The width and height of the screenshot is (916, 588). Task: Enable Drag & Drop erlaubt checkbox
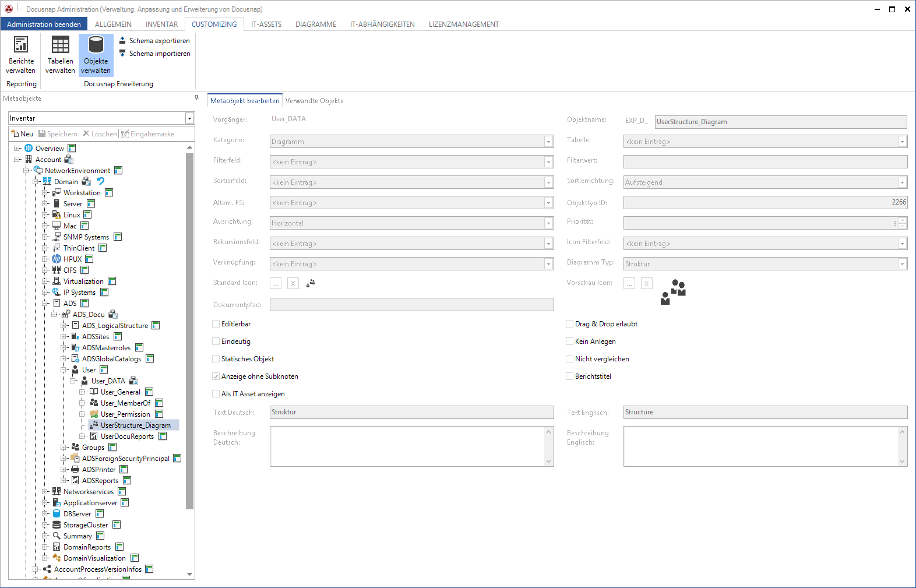[x=570, y=324]
